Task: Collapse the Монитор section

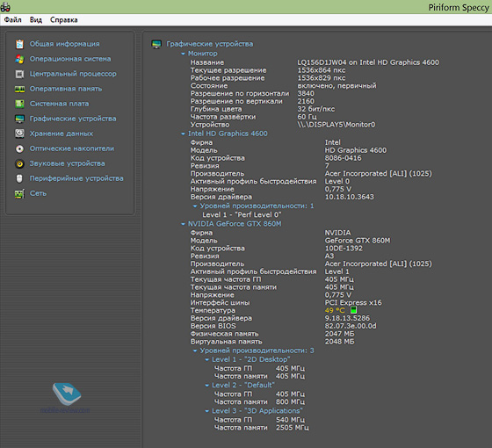Action: point(183,54)
